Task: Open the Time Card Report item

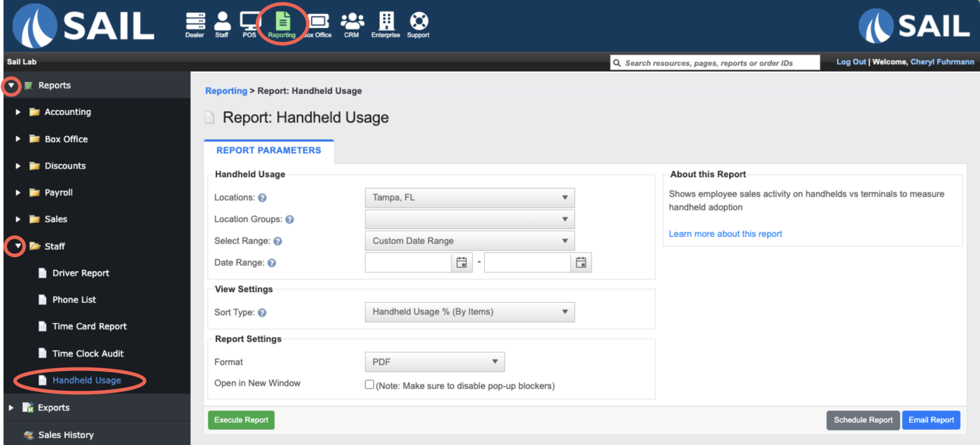Action: (89, 327)
